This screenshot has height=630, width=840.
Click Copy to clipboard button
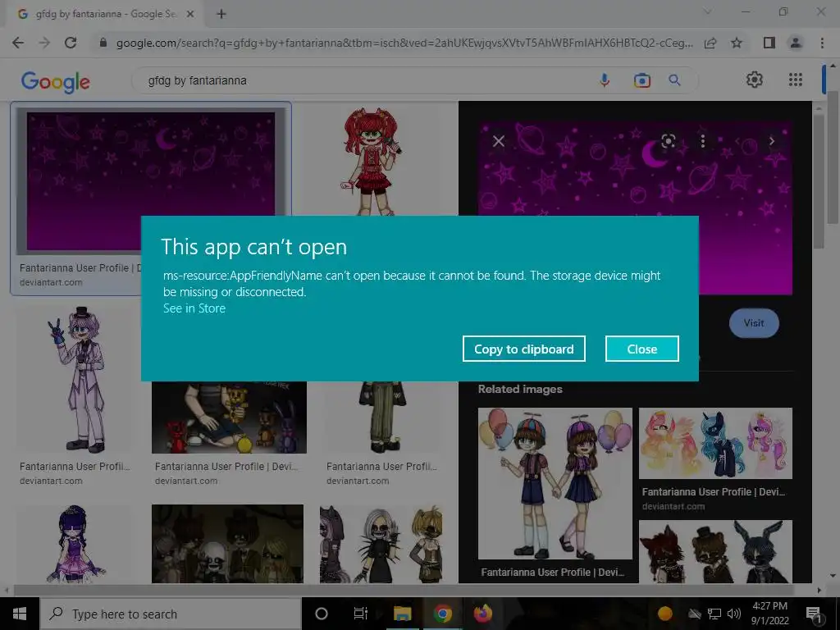point(523,349)
